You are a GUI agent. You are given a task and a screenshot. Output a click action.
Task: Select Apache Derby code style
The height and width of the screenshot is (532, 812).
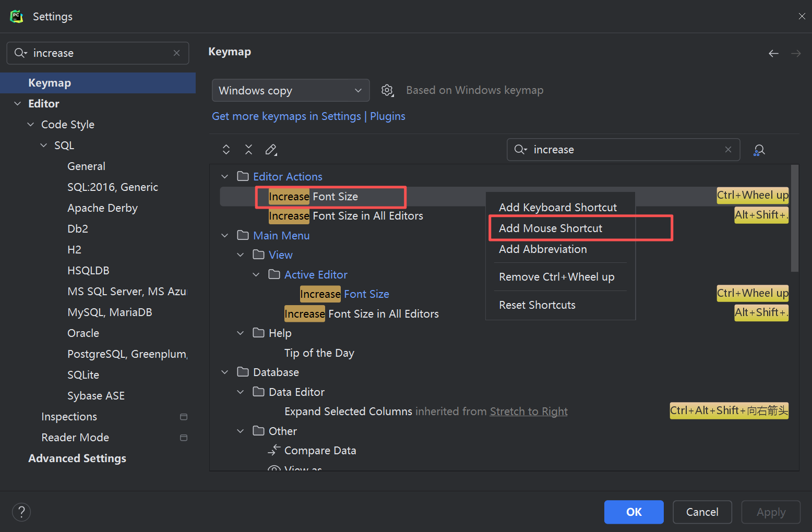[x=102, y=208]
